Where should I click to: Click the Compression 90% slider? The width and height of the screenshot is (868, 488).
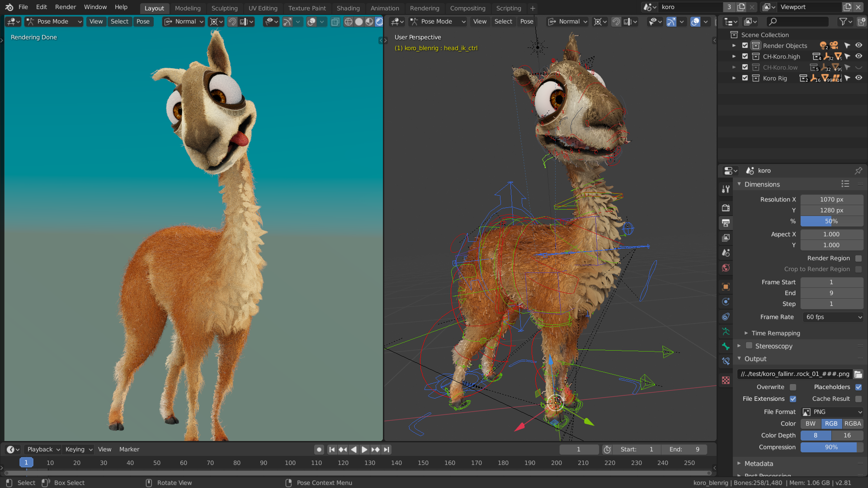[x=831, y=447]
